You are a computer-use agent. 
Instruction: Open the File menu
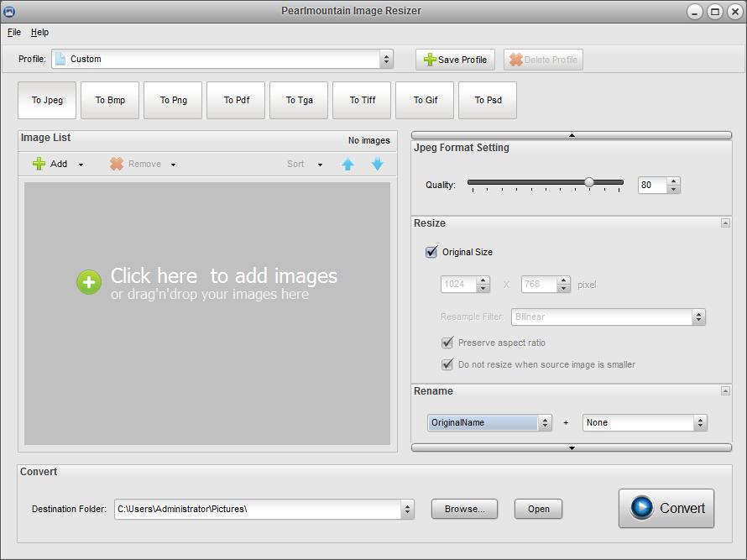(x=13, y=32)
